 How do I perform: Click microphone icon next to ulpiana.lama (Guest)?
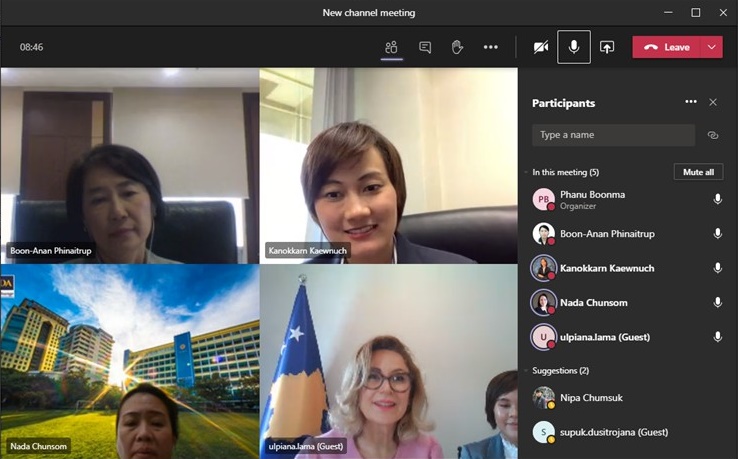click(717, 337)
